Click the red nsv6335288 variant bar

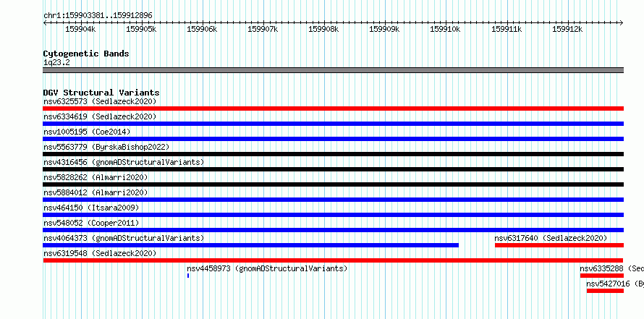pos(602,276)
